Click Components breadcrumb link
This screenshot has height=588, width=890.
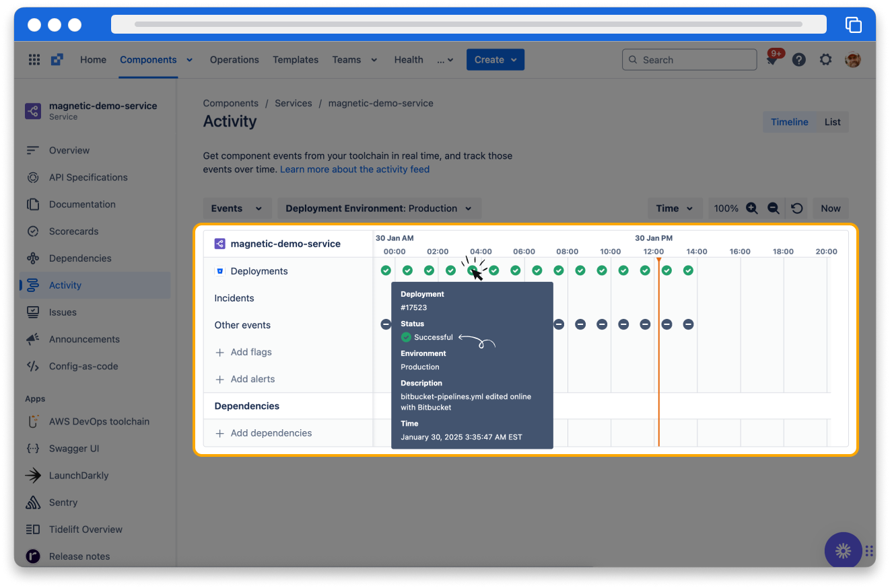231,104
